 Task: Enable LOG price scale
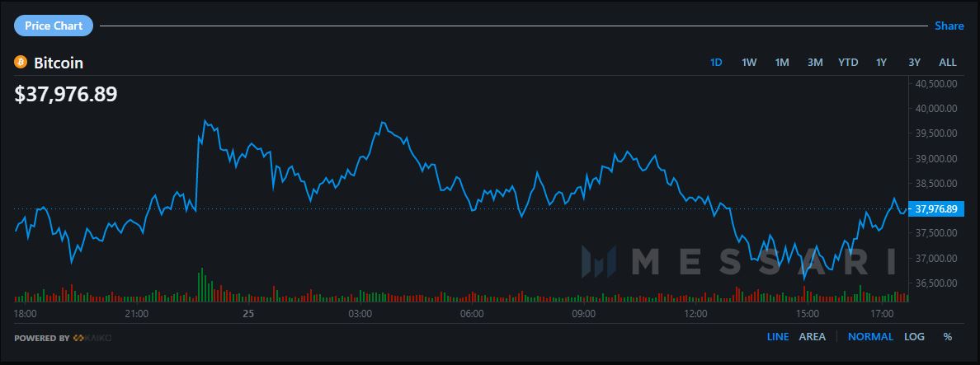(914, 336)
